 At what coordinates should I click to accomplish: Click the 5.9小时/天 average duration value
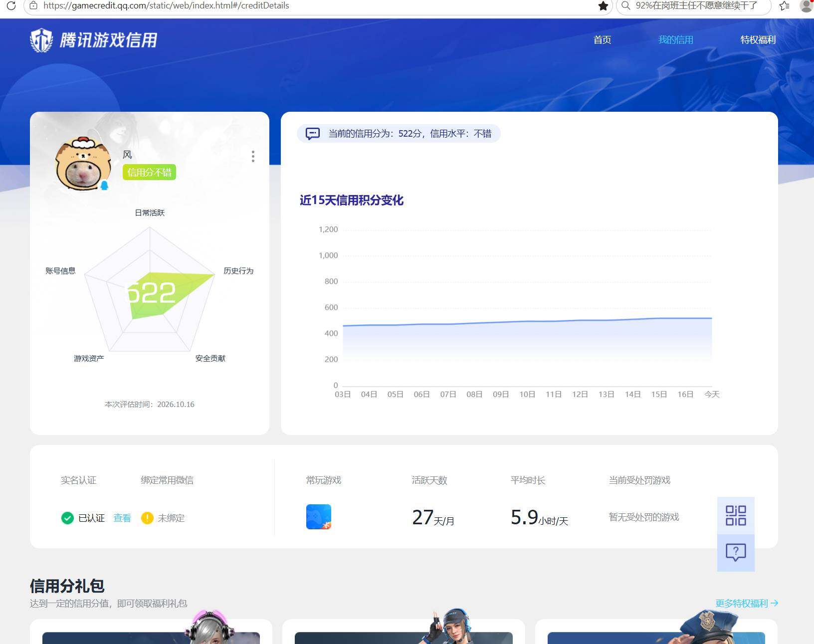point(539,517)
